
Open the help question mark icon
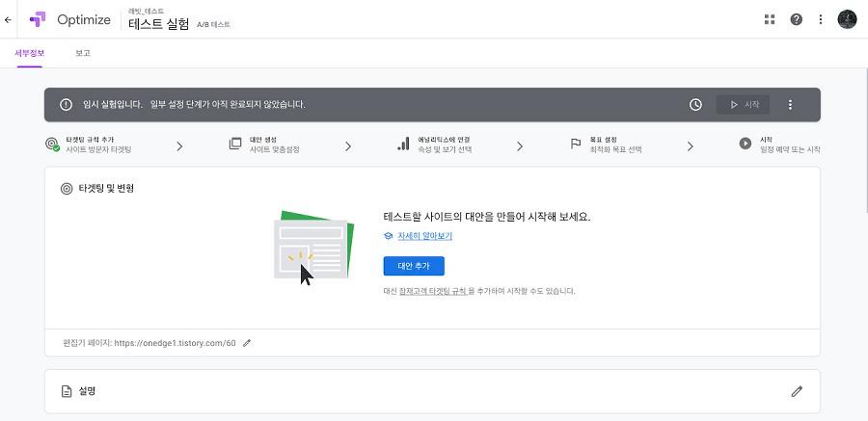[796, 20]
